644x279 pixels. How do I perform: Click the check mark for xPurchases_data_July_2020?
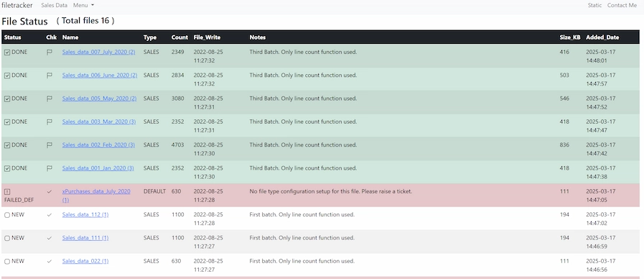pos(50,192)
